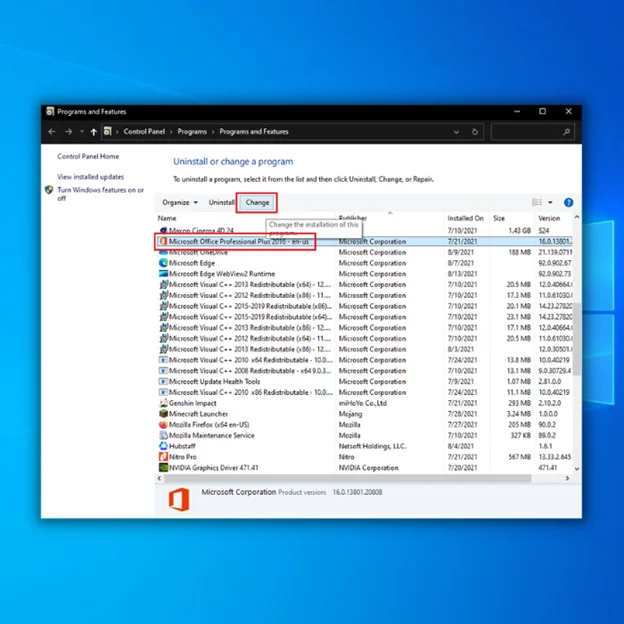This screenshot has width=624, height=624.
Task: Open the blue help question mark icon
Action: point(568,202)
